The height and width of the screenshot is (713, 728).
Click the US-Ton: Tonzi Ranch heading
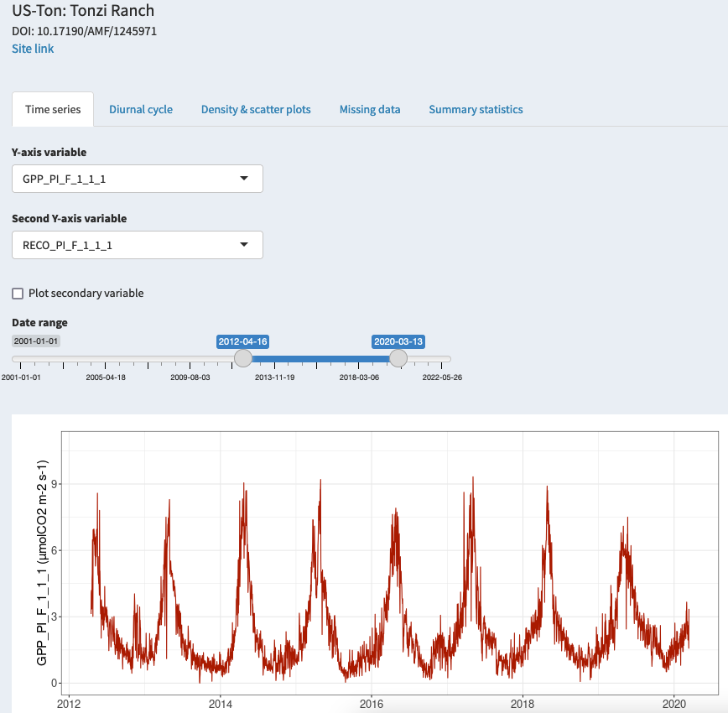click(83, 10)
